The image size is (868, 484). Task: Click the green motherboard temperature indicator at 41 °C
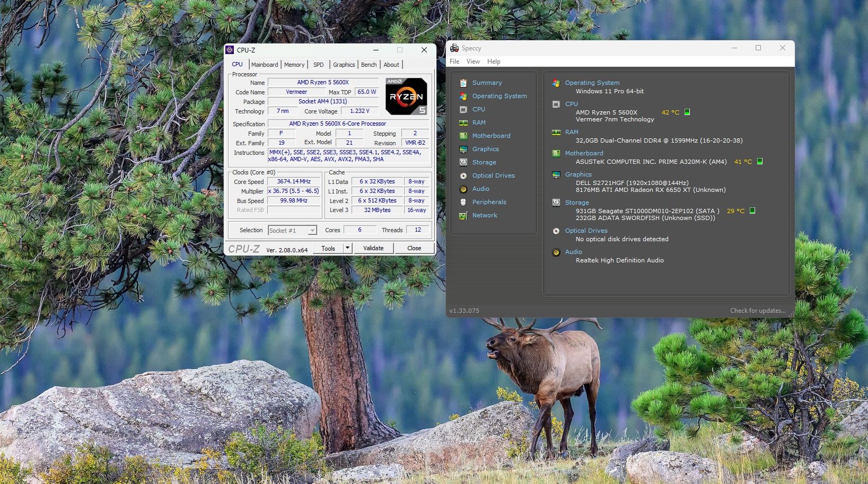pyautogui.click(x=760, y=161)
